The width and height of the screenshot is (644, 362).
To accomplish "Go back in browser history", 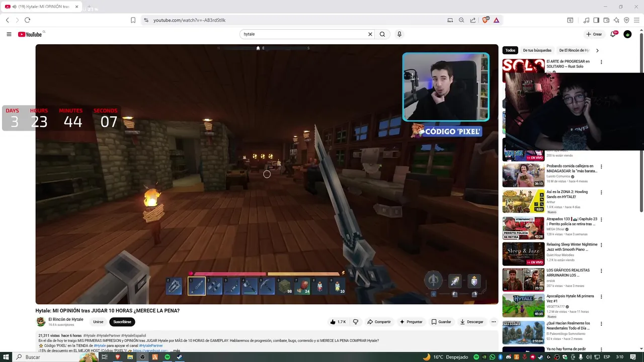I will [x=8, y=20].
